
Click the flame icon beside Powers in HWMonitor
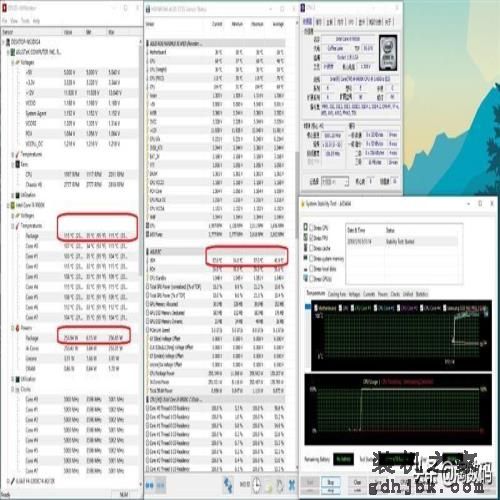point(18,328)
